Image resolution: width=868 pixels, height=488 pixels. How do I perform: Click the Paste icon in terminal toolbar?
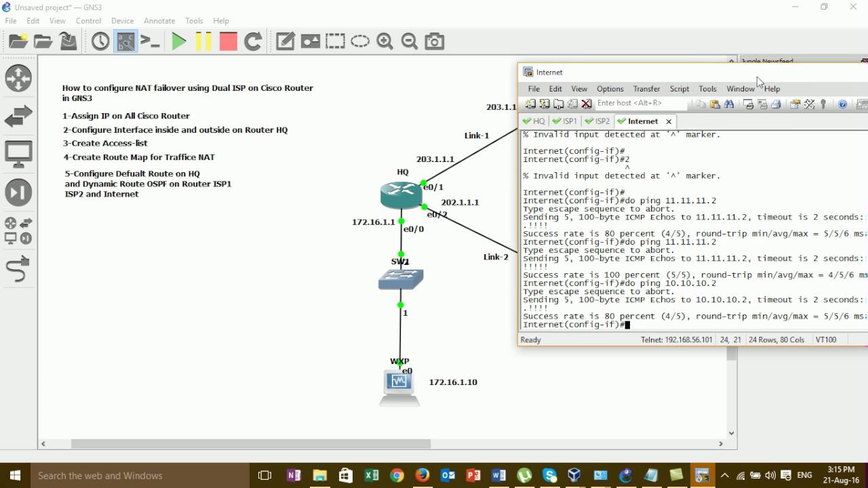[x=715, y=104]
